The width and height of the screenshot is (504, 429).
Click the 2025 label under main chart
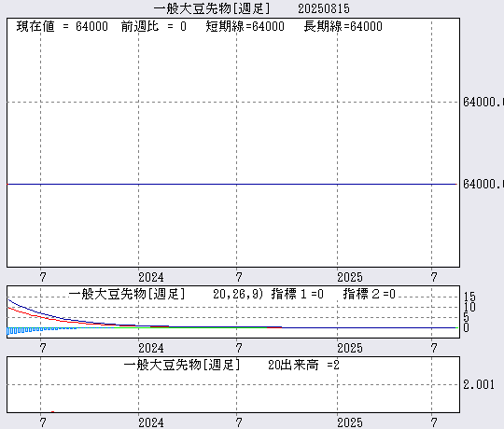350,277
